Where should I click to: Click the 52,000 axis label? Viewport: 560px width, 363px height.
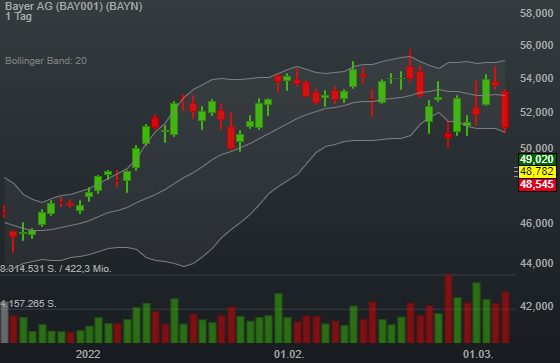[537, 112]
